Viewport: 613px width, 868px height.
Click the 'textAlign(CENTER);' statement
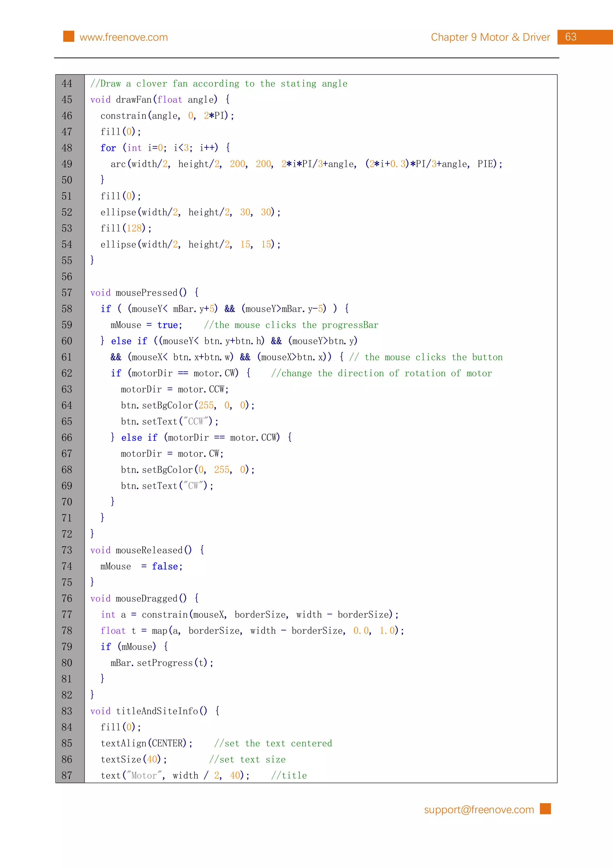[x=147, y=743]
